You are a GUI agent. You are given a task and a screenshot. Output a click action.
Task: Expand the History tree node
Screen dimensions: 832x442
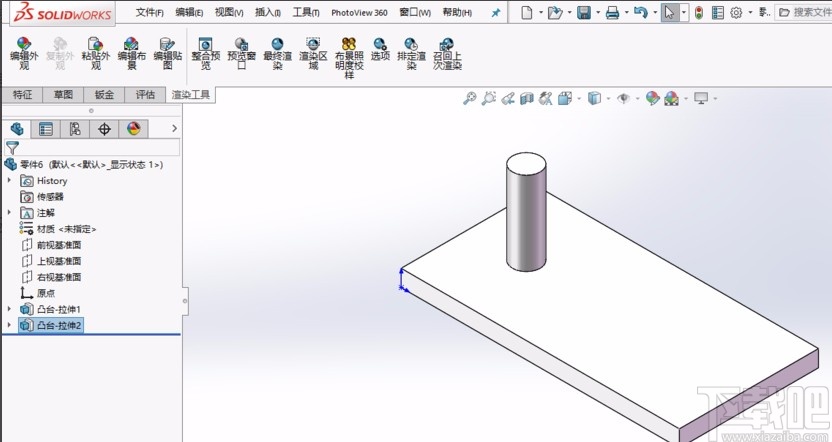10,181
